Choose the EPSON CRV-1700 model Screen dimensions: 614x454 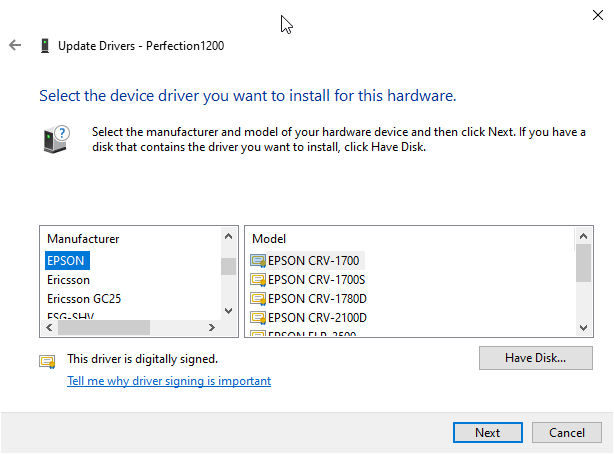pos(313,261)
